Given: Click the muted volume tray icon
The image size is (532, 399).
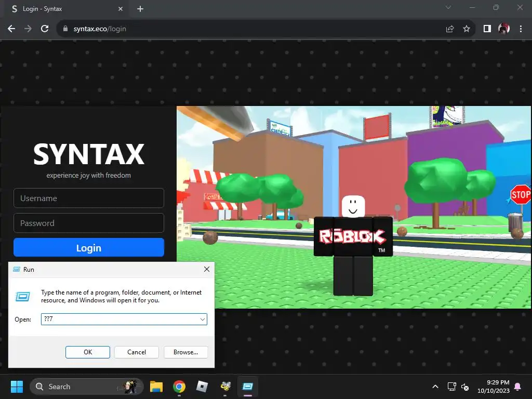Looking at the screenshot, I should click(x=465, y=387).
